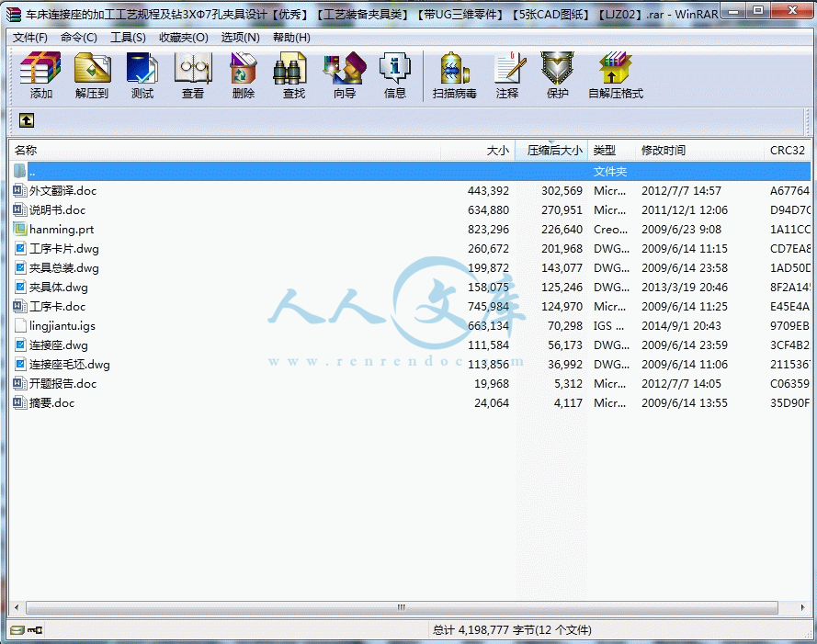Sort by 大小 column header
This screenshot has height=644, width=817.
[478, 151]
